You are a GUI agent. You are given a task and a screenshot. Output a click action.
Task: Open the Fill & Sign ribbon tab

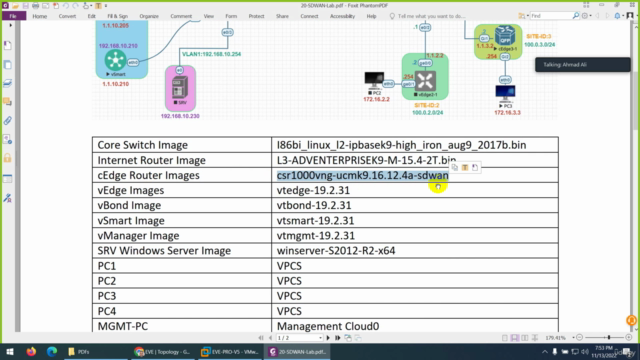(118, 16)
